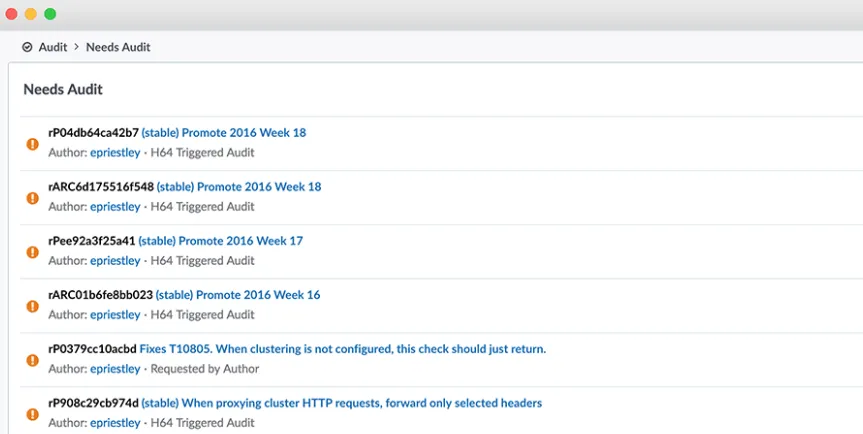Click the commit hash rARC6d175516f548

(101, 186)
